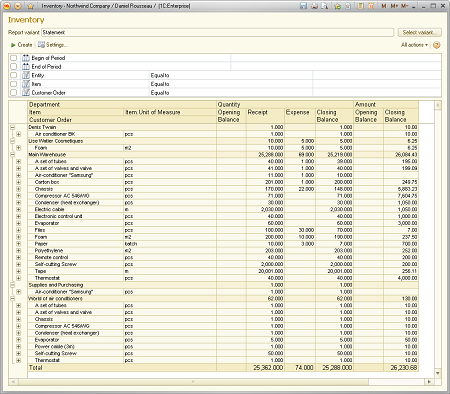Click the Entity filter icon

click(26, 75)
